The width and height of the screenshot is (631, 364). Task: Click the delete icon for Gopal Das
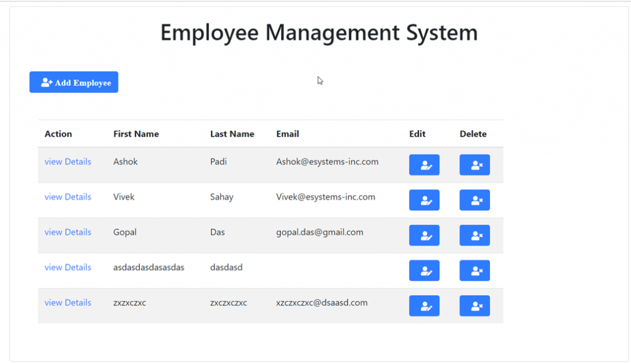[474, 235]
